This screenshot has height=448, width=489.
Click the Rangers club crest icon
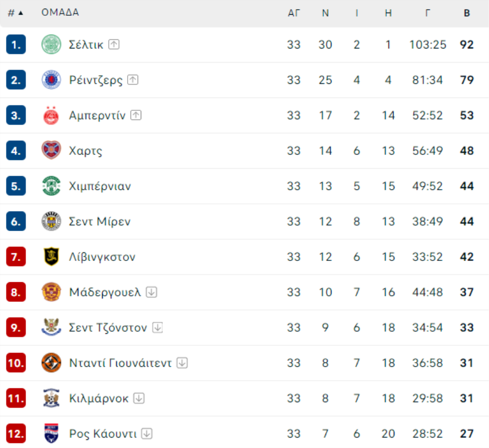pyautogui.click(x=52, y=80)
